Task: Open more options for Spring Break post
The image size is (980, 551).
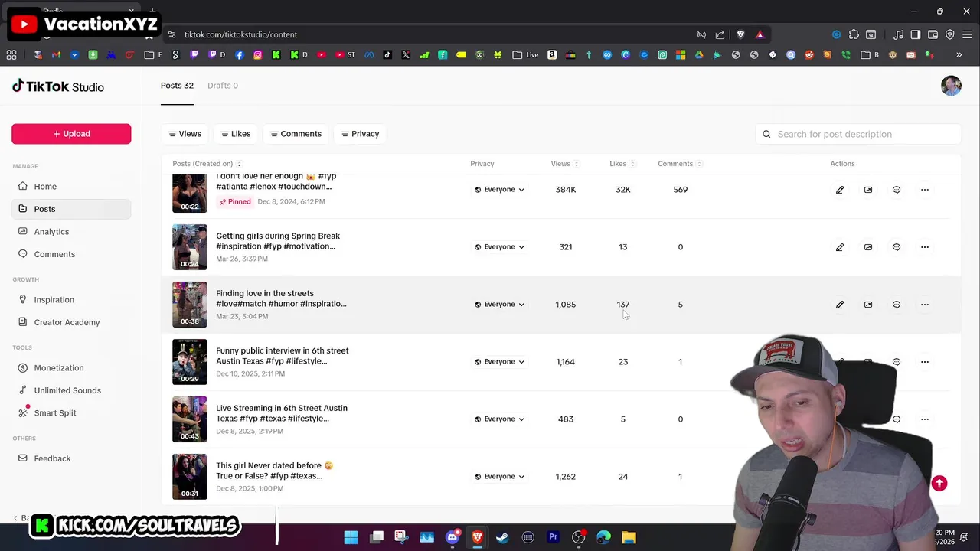Action: pos(925,247)
